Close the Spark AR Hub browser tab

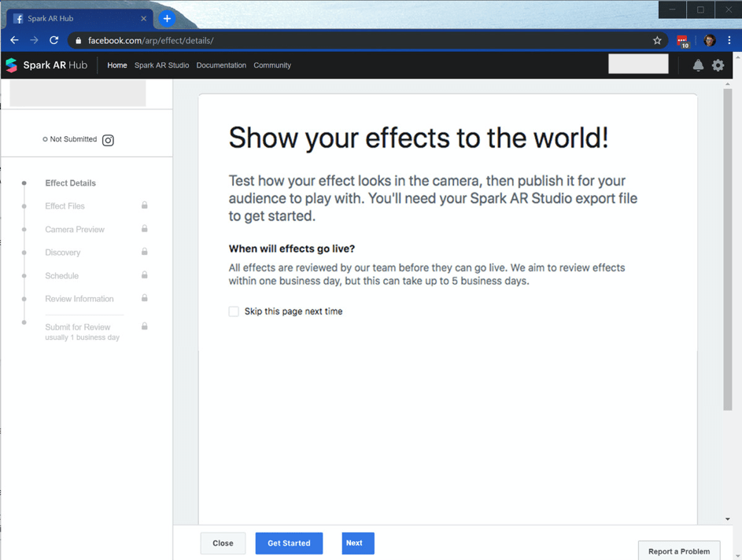click(x=143, y=18)
